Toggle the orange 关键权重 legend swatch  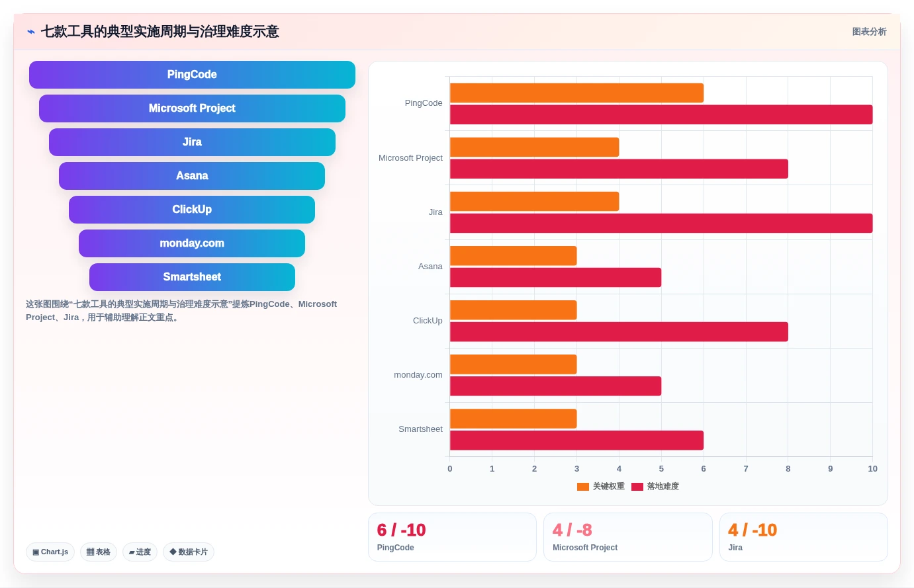pyautogui.click(x=583, y=487)
